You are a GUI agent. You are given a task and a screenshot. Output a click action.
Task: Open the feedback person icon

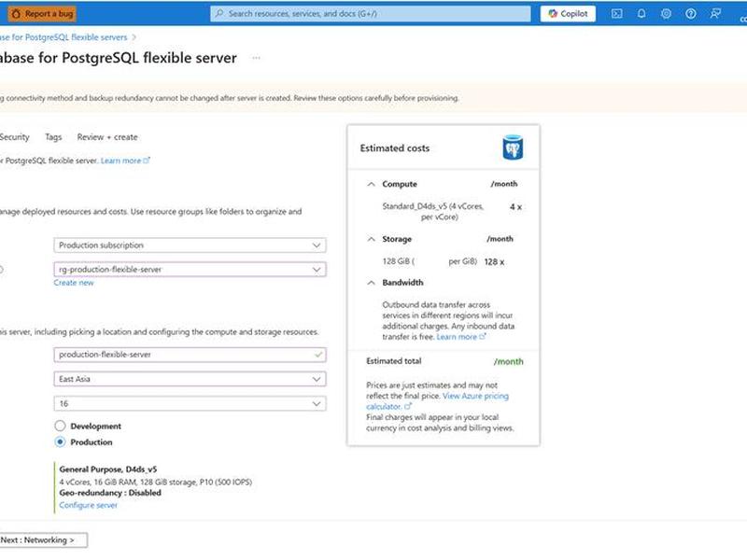(x=715, y=14)
